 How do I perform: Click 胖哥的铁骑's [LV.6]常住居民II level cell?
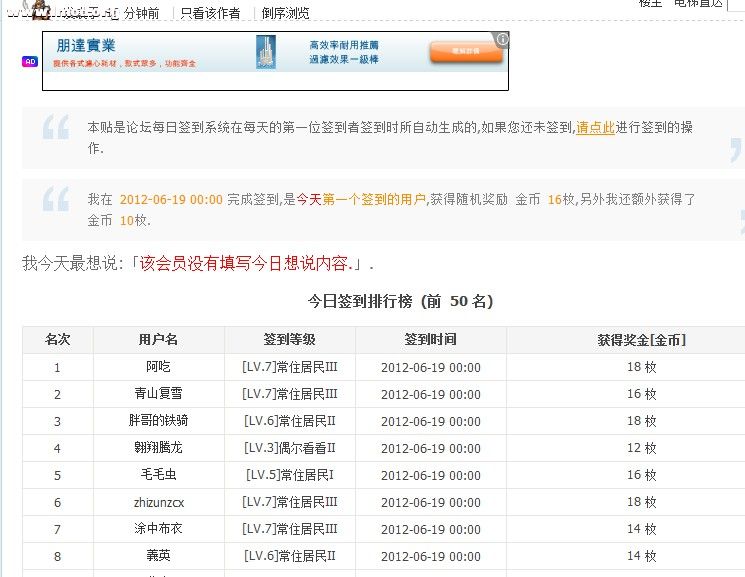coord(289,421)
